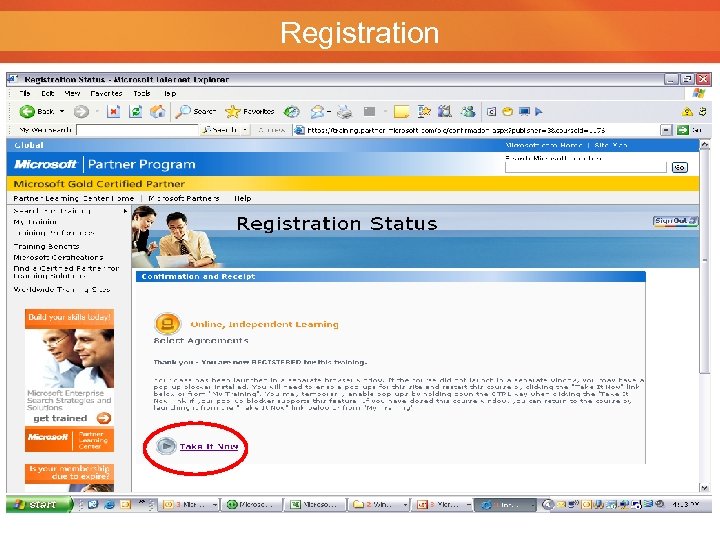Click the get trained arrow icon
Image resolution: width=720 pixels, height=540 pixels.
[x=104, y=418]
